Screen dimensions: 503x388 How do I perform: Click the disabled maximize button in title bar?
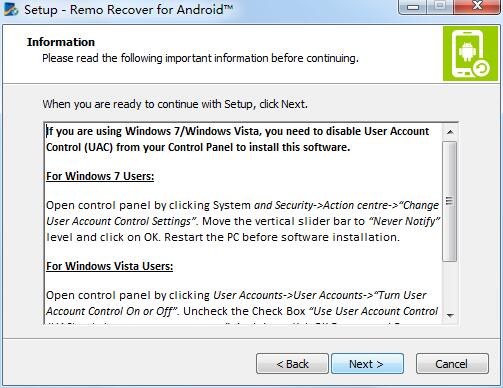point(440,6)
